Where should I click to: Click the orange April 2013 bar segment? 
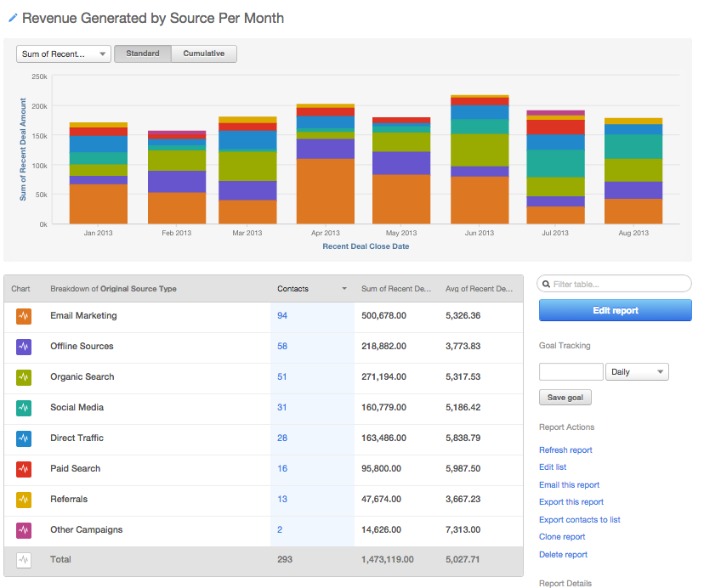click(x=326, y=191)
